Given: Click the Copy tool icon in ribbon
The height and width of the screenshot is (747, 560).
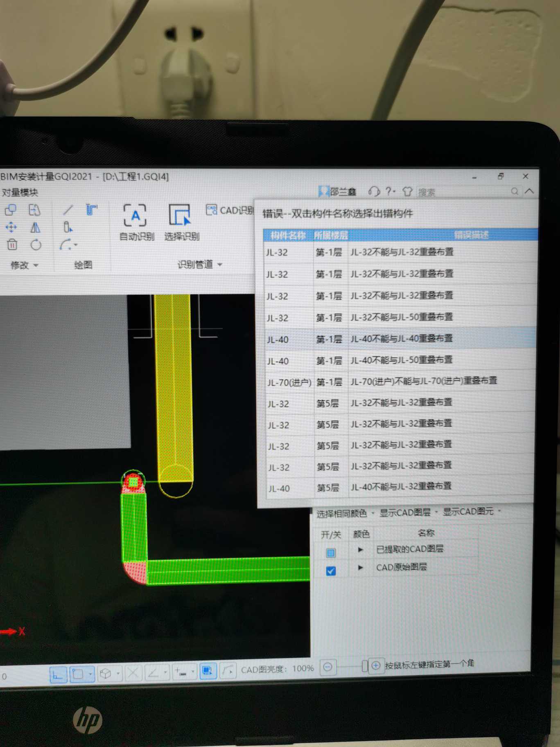Looking at the screenshot, I should tap(11, 210).
